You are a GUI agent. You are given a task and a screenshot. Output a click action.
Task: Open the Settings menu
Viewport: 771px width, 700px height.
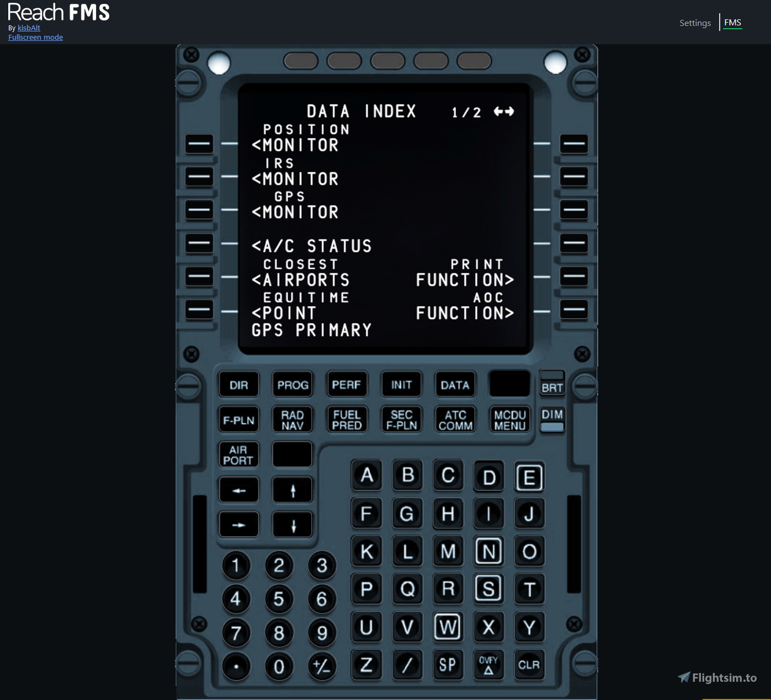click(x=695, y=23)
